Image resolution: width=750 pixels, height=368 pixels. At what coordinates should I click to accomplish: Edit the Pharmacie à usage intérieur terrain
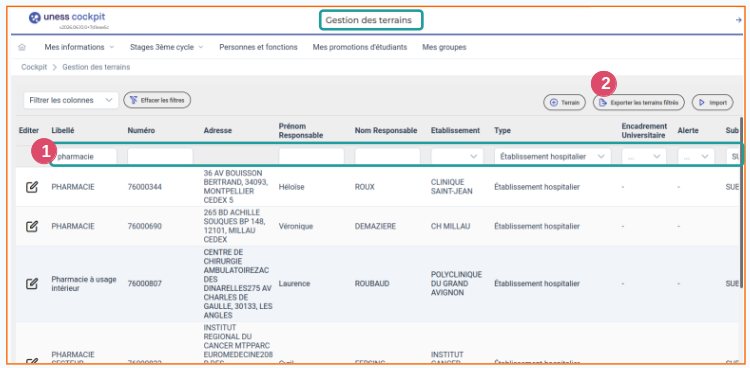(x=32, y=284)
